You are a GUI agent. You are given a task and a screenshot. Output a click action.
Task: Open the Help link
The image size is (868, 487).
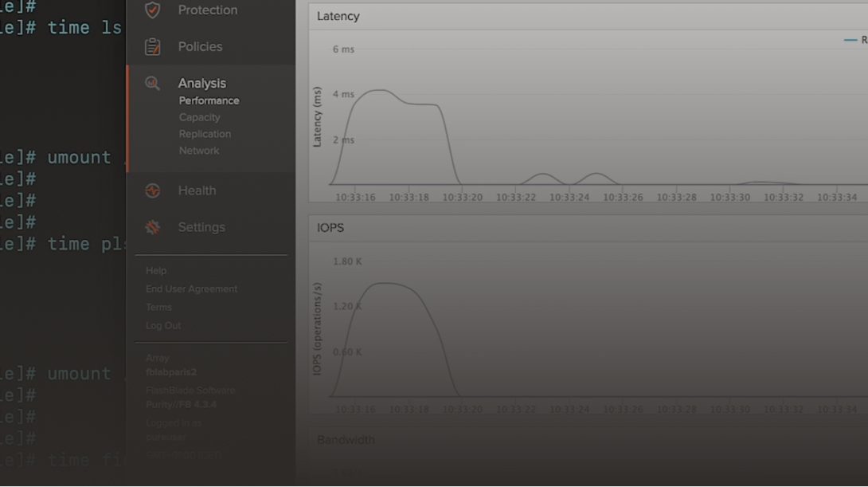tap(156, 271)
